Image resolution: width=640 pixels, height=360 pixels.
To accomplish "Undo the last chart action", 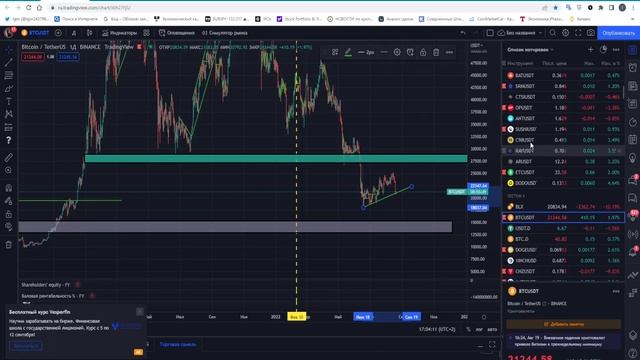I will click(x=463, y=33).
